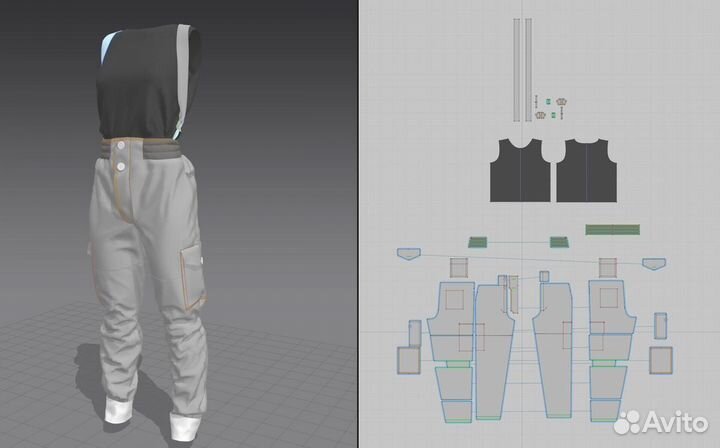
Task: Select left outer upper trouser panel
Action: 451,308
